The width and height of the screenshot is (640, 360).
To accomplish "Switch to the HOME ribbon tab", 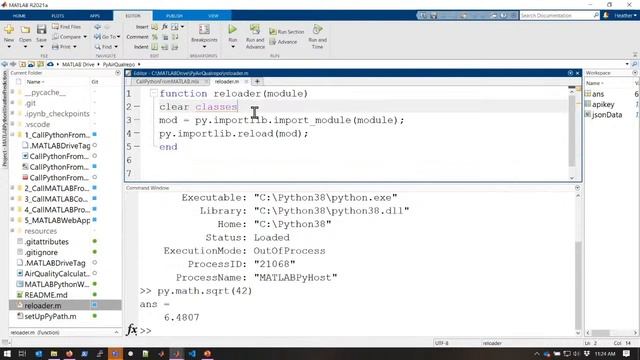I will 19,16.
